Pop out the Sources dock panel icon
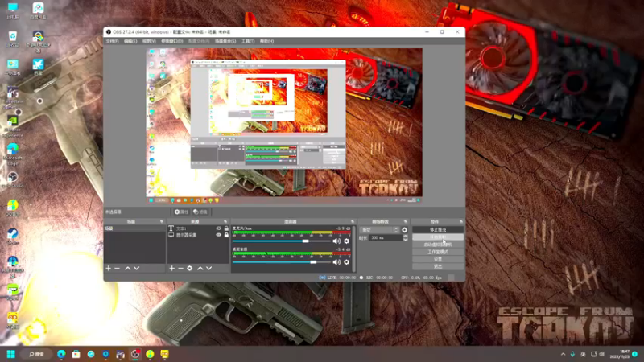This screenshot has height=362, width=644. [x=225, y=222]
